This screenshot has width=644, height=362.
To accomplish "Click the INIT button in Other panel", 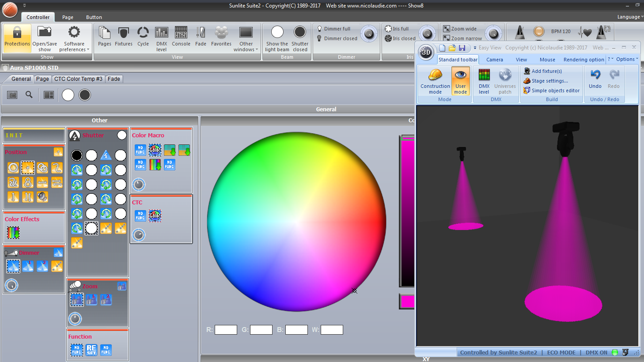I will (x=34, y=136).
